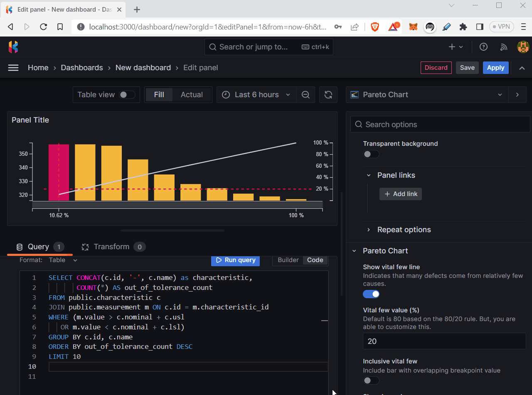
Task: Open your user profile avatar
Action: coord(522,47)
